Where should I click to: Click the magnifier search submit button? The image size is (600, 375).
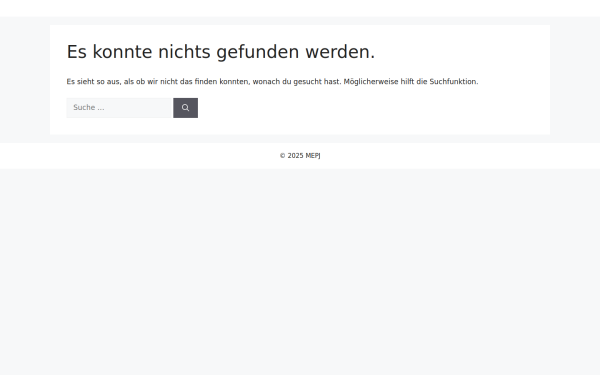[185, 108]
